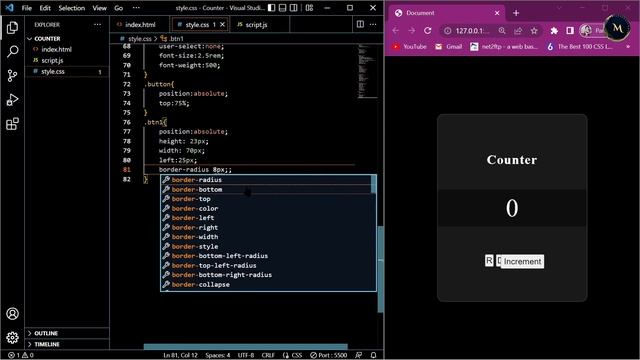Choose border-collapse from the suggestion list

tap(269, 284)
